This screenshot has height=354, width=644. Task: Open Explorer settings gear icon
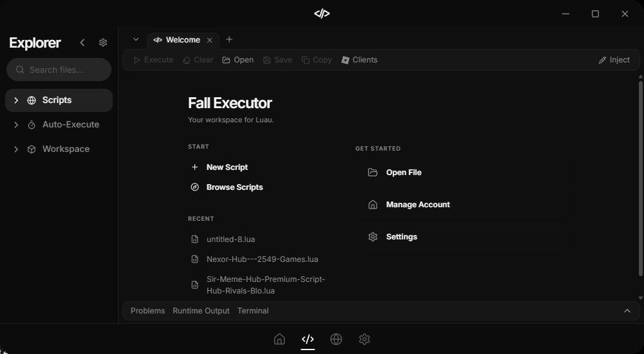(x=103, y=42)
